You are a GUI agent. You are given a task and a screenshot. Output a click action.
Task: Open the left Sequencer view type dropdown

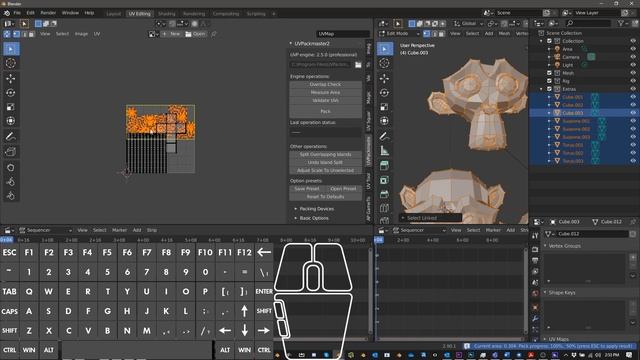tap(45, 230)
